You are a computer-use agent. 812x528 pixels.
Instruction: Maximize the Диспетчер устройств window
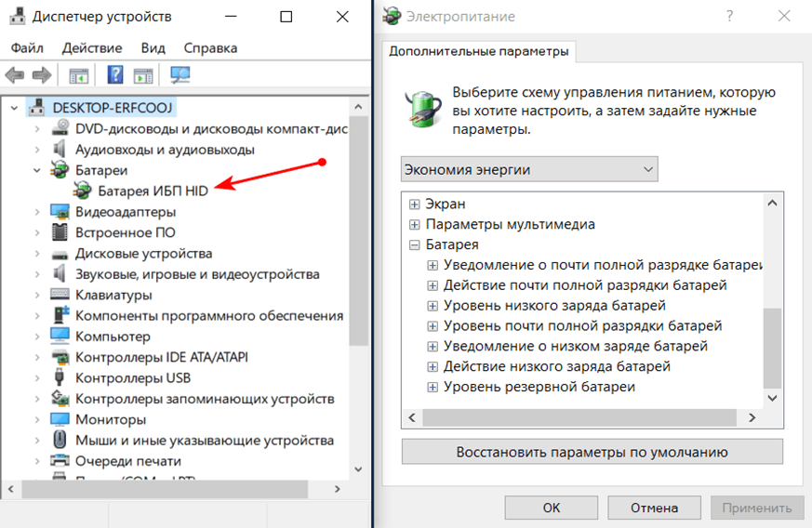(x=286, y=17)
